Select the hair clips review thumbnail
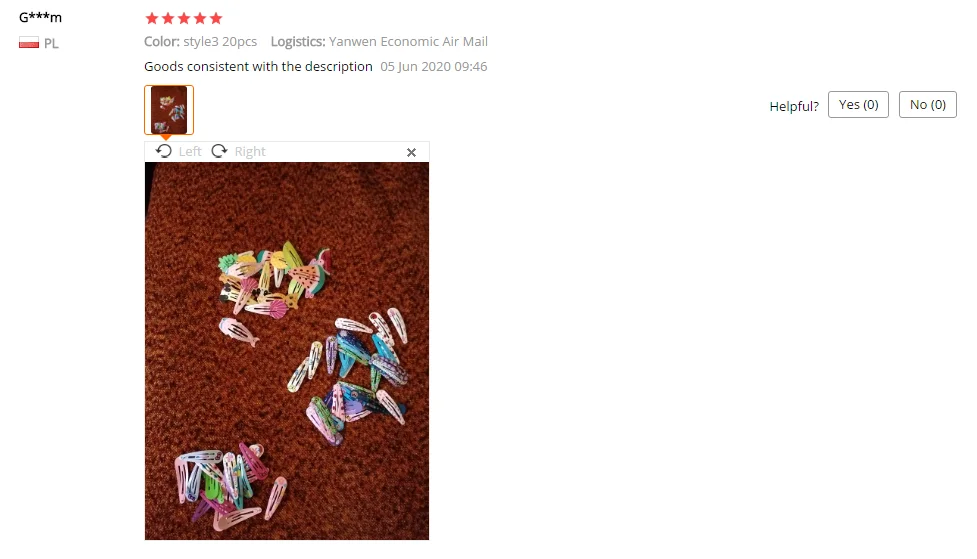 (x=169, y=110)
